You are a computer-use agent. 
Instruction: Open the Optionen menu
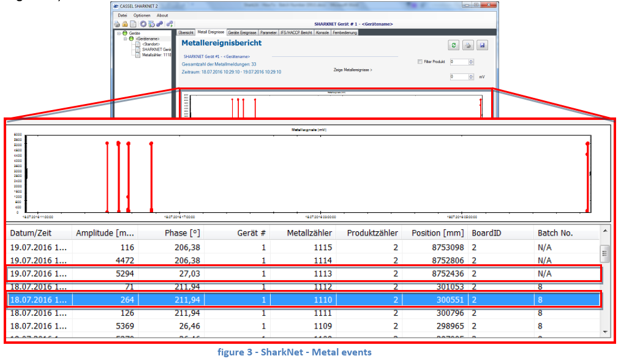[142, 15]
